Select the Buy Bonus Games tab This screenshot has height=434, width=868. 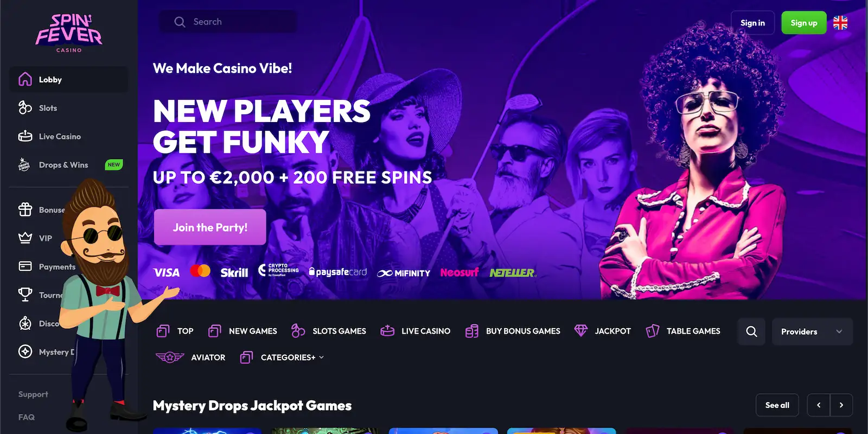tap(513, 331)
